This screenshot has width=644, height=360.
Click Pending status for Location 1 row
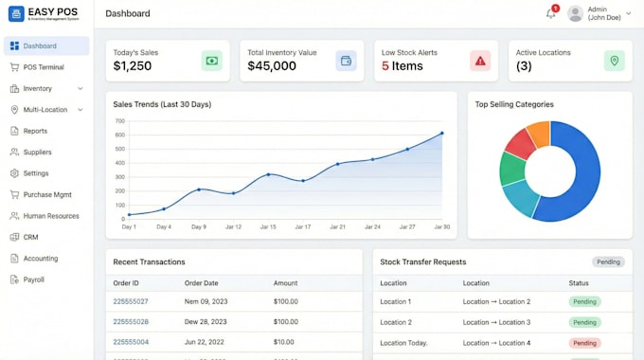coord(584,301)
